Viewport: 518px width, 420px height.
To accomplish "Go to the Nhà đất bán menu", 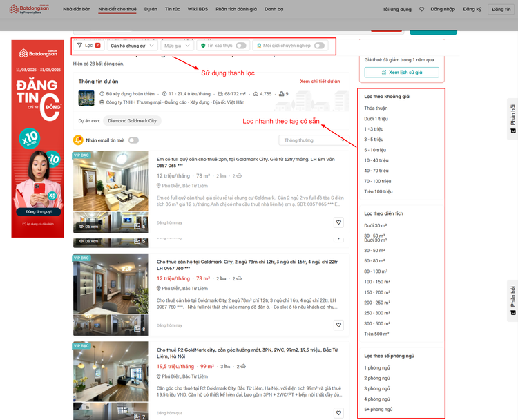I will point(77,10).
